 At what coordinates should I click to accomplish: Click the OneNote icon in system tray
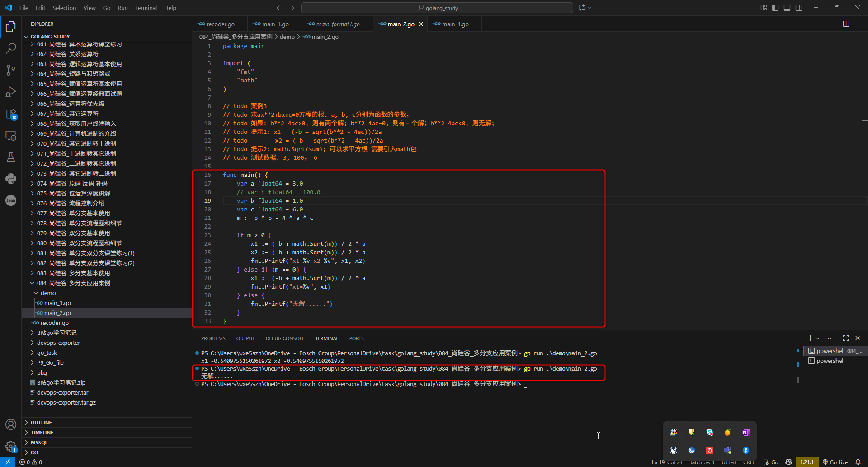pos(746,432)
